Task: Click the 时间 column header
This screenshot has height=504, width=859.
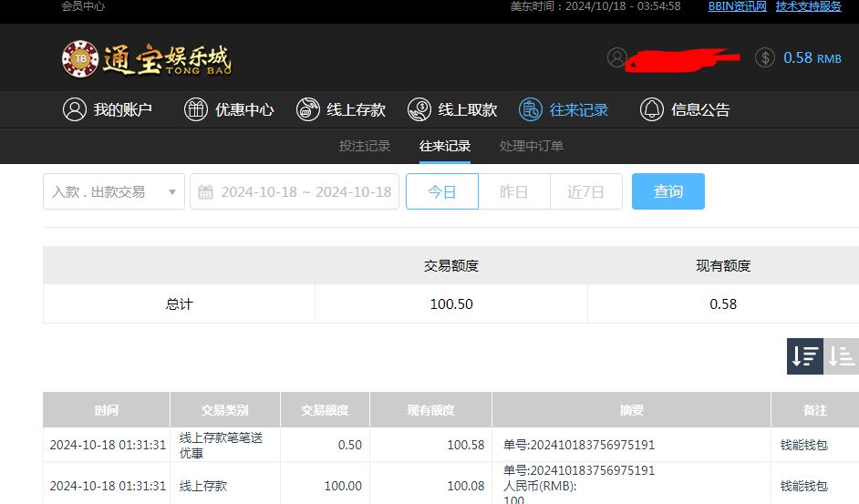Action: 107,410
